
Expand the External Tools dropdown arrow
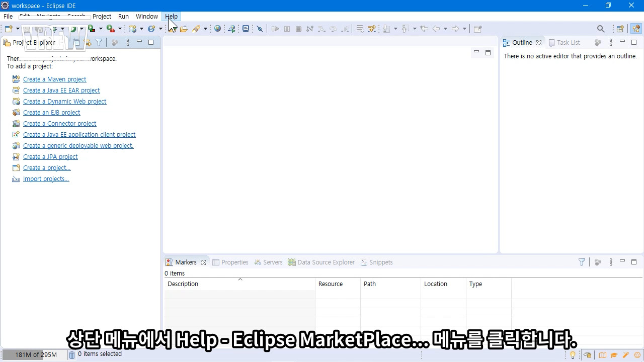(x=120, y=29)
